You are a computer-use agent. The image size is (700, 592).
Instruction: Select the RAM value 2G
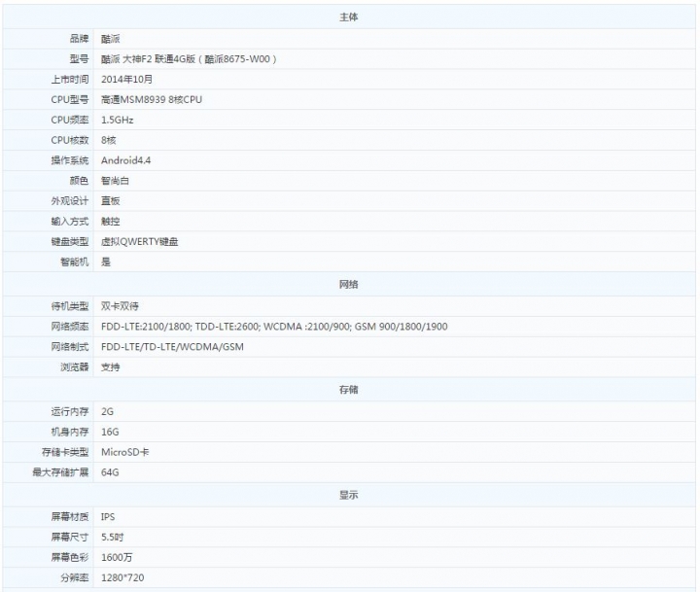[107, 411]
